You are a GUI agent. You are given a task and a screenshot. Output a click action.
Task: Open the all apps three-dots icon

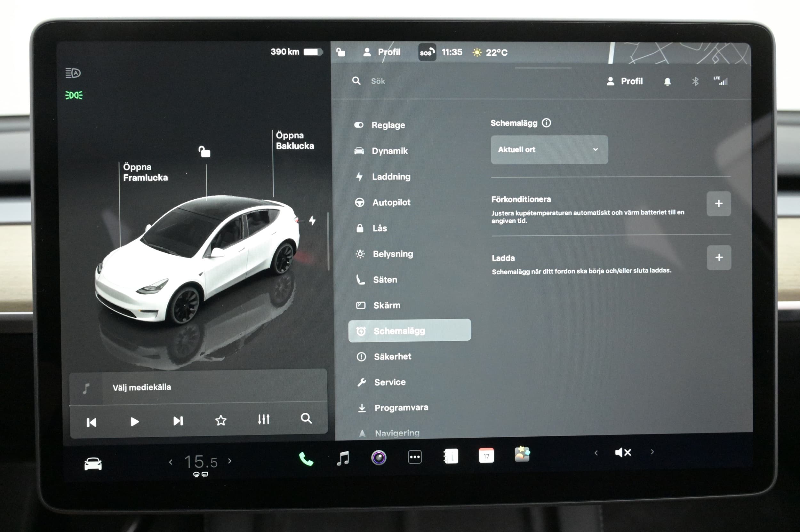tap(414, 457)
